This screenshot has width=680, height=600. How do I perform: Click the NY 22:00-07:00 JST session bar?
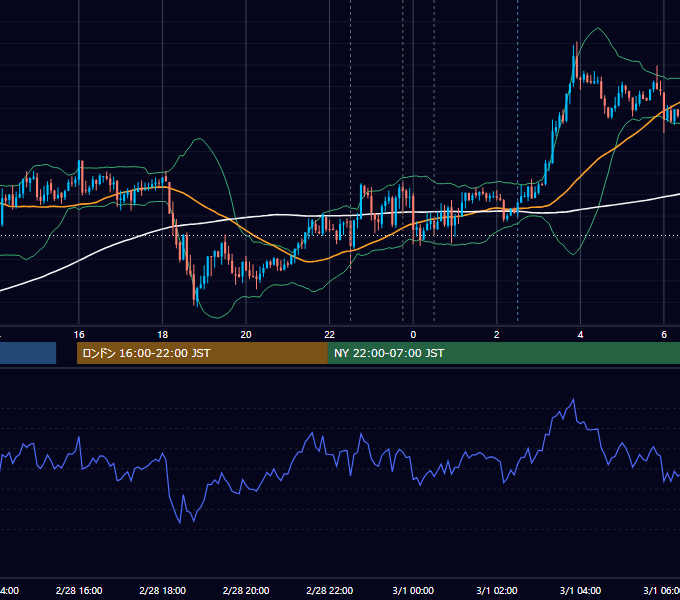point(503,353)
